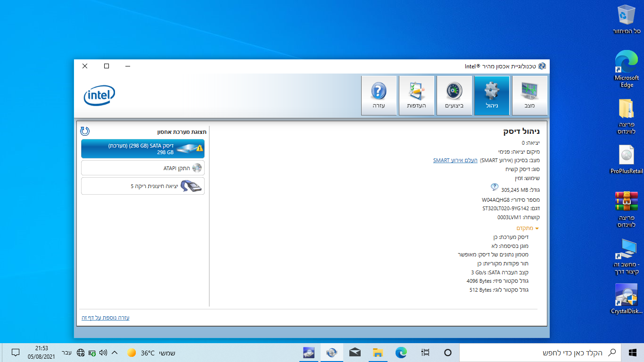This screenshot has height=362, width=644.
Task: Click the logical sector size 512 Bytes line
Action: click(499, 290)
